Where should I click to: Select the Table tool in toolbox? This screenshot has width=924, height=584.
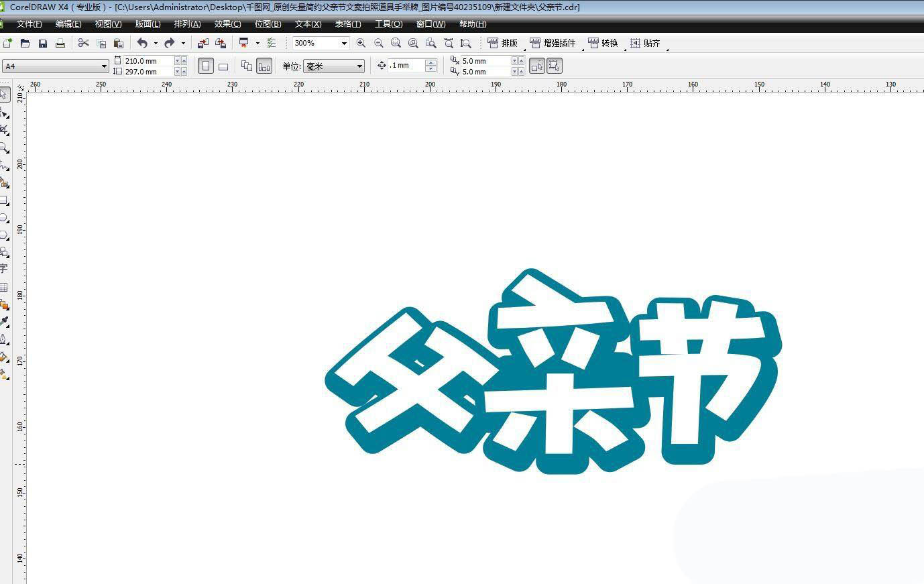pyautogui.click(x=4, y=287)
